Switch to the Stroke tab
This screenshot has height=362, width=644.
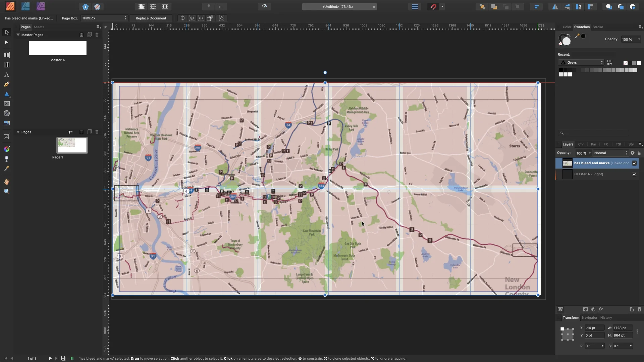pyautogui.click(x=598, y=27)
